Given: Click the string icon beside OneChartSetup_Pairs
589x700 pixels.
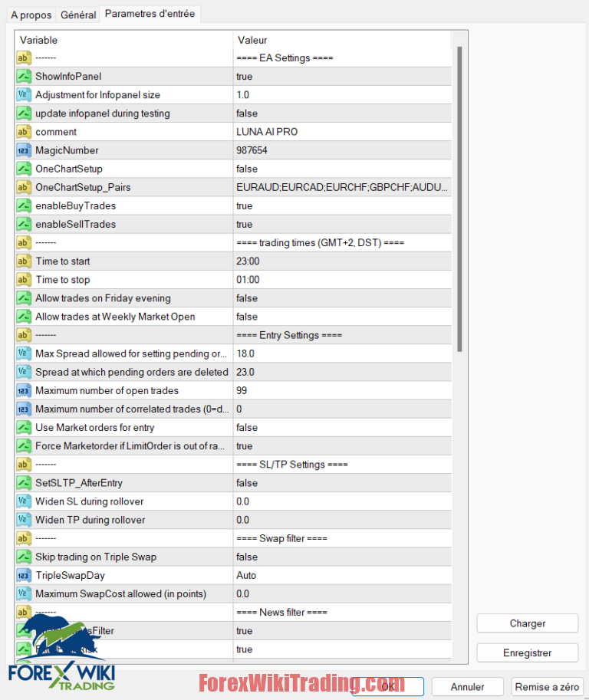Looking at the screenshot, I should point(24,187).
